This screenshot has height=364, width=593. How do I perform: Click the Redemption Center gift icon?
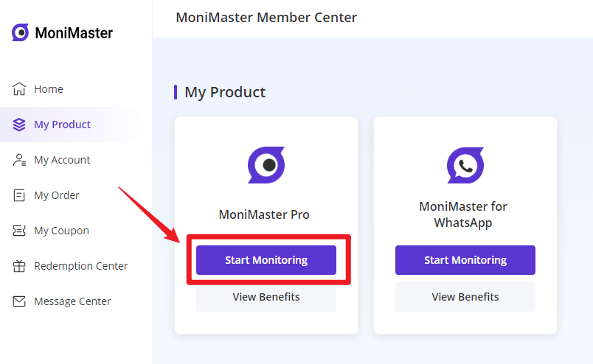click(x=19, y=266)
